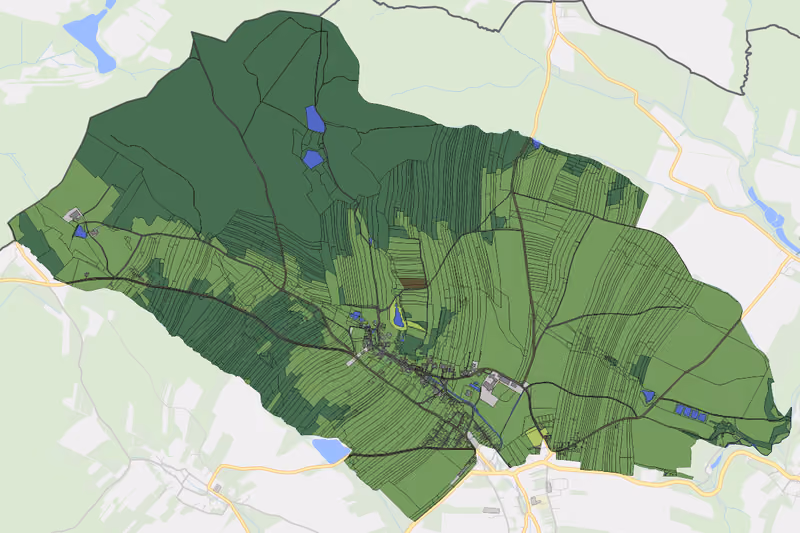Select the upper blue pond in the dark forest
Screen dimensions: 800x533
pyautogui.click(x=315, y=119)
